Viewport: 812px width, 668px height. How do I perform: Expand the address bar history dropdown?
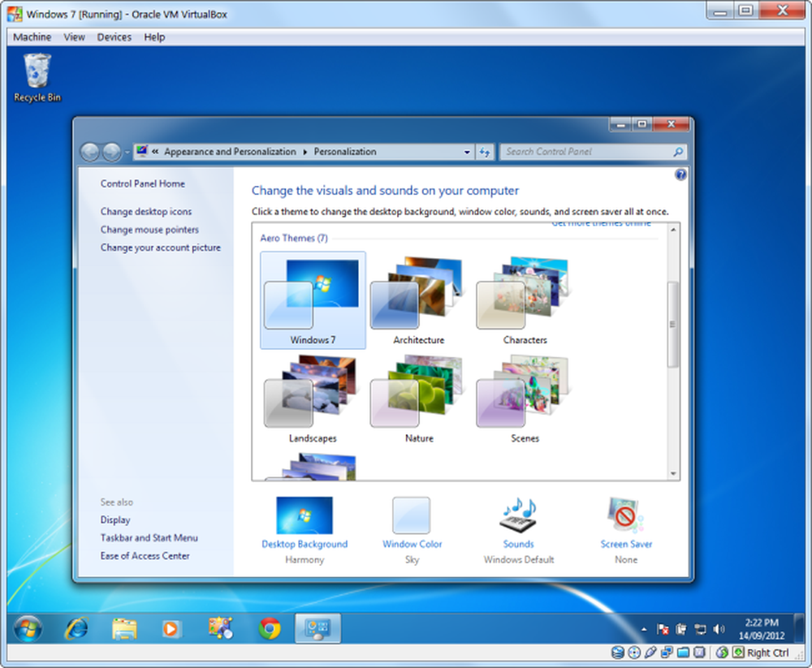click(x=467, y=153)
